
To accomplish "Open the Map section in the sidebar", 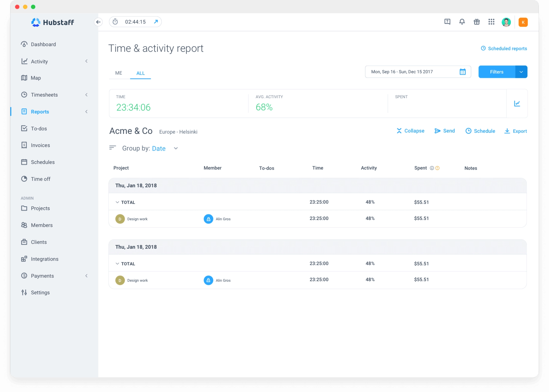I will click(x=35, y=78).
